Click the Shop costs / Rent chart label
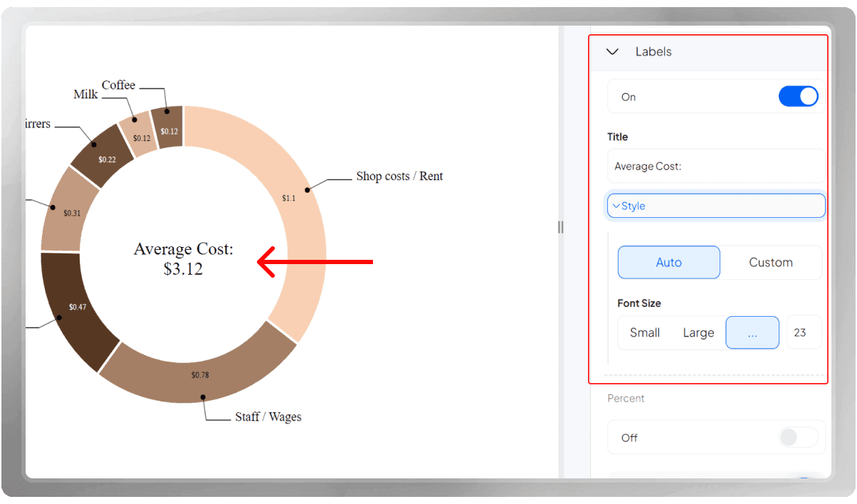857x504 pixels. [x=399, y=176]
